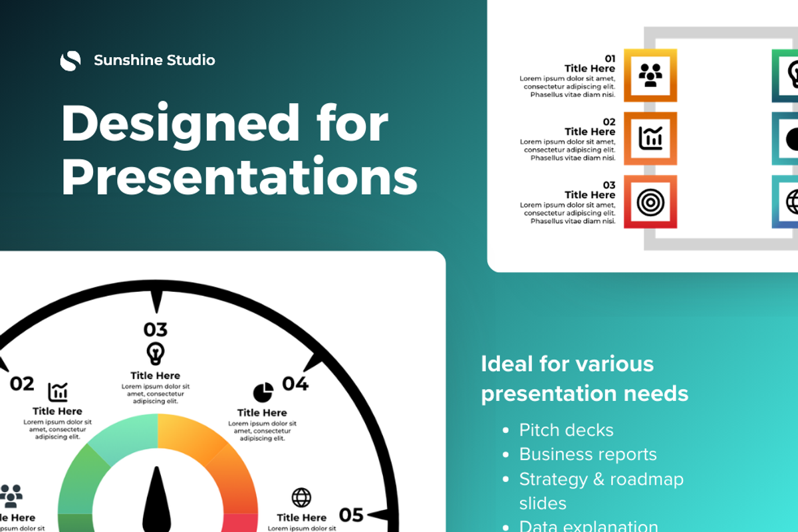Click the people icon at the gauge's left edge

coord(11,496)
